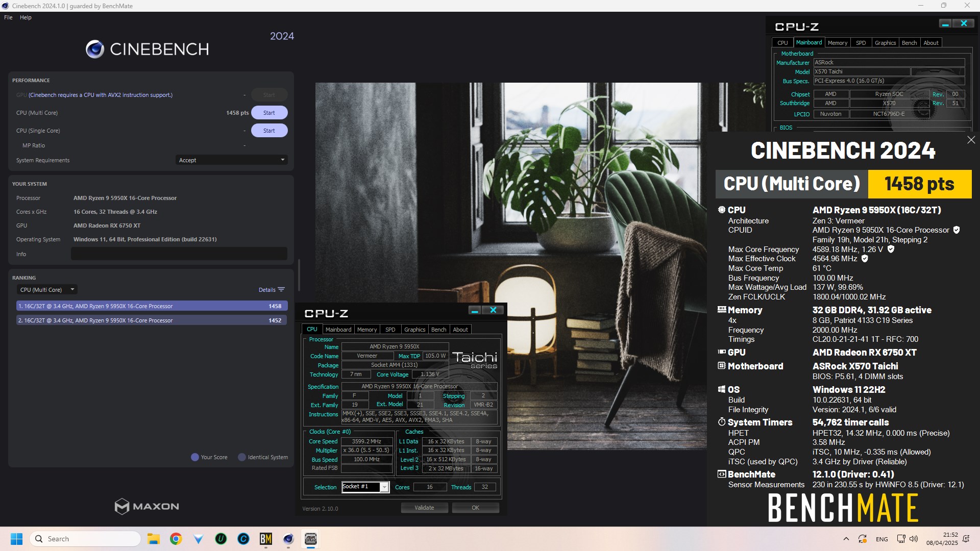Toggle the Your Score legend indicator

[194, 457]
